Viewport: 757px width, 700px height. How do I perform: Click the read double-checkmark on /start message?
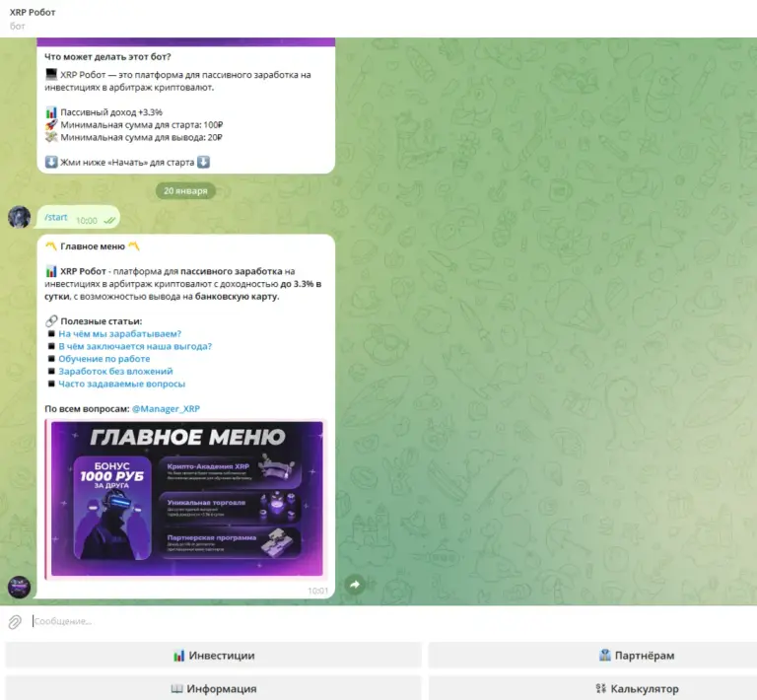(x=109, y=221)
